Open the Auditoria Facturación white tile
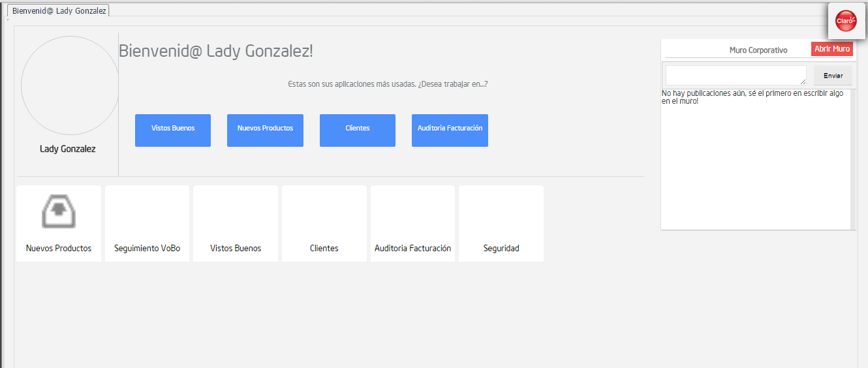This screenshot has width=868, height=368. pos(412,224)
